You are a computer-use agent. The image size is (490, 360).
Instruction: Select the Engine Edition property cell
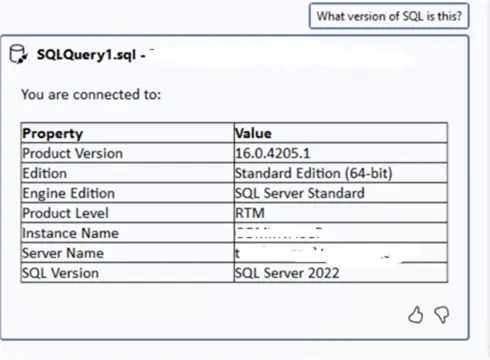[127, 193]
